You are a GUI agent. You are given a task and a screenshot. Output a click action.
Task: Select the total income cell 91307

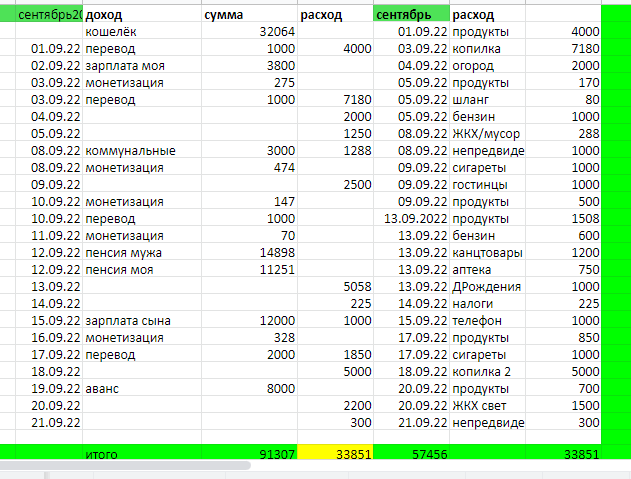[x=249, y=452]
